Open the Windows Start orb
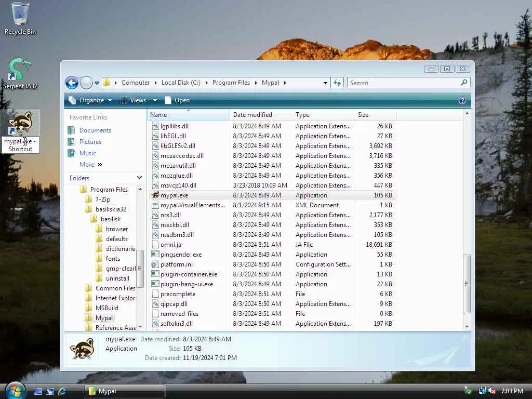The width and height of the screenshot is (532, 399). [x=15, y=391]
